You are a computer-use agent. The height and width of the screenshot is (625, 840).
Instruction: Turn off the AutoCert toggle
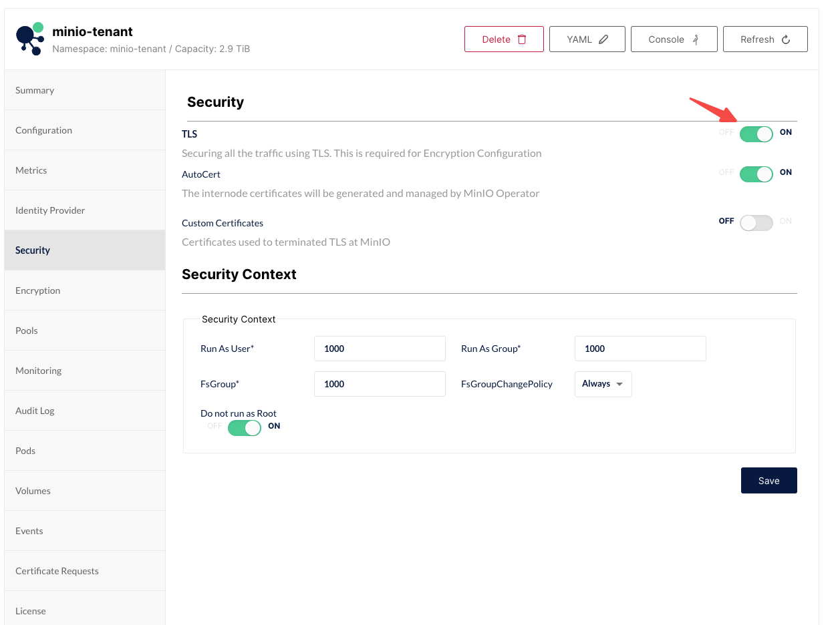[x=756, y=173]
